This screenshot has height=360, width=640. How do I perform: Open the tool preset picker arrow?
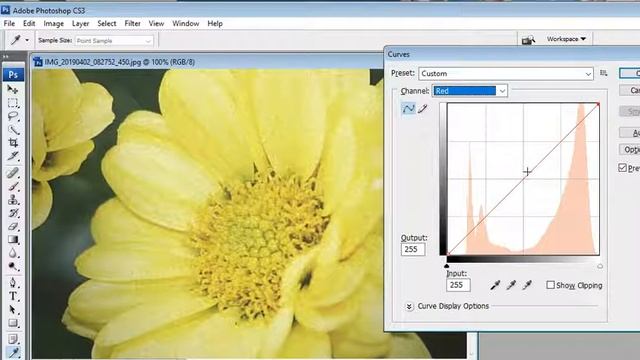point(27,40)
